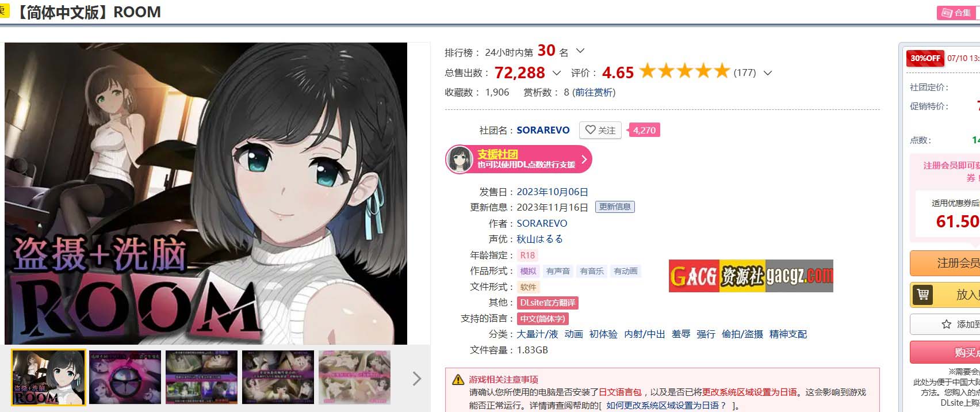Screen dimensions: 980x412
Task: Expand the 24-hour ranking dropdown arrow
Action: point(580,51)
